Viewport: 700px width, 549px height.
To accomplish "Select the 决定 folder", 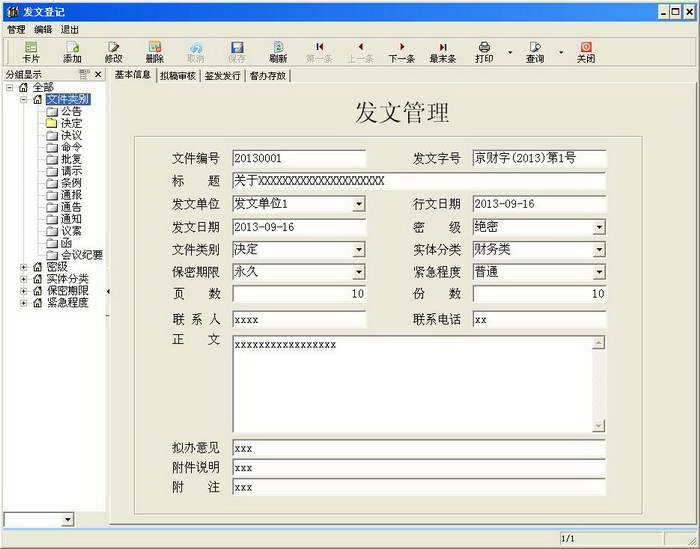I will coord(64,123).
